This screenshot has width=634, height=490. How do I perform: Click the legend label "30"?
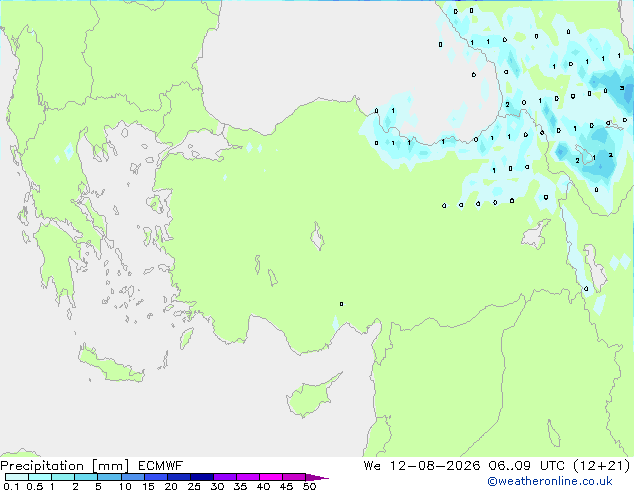coord(217,486)
